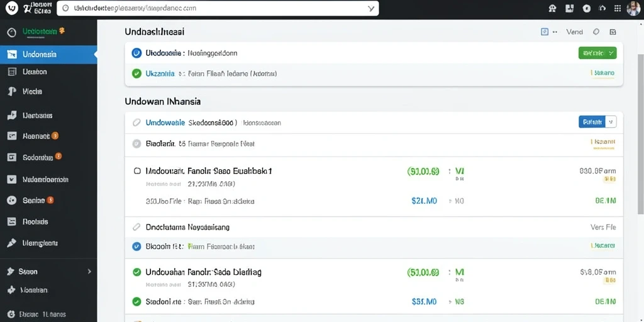Check the box beside Mndouait Fanolr Saao

(137, 171)
